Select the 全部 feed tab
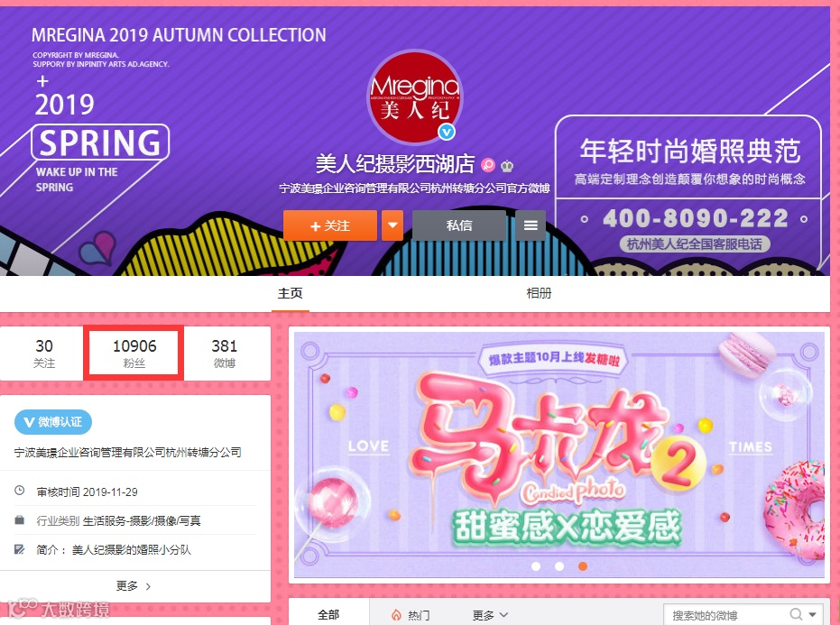Screen dimensions: 840x625 click(328, 615)
